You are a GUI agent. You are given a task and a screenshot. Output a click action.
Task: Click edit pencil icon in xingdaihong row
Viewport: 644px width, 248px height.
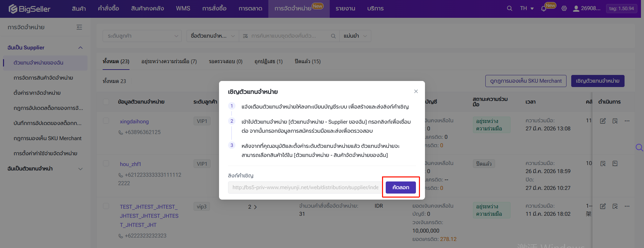coord(603,121)
